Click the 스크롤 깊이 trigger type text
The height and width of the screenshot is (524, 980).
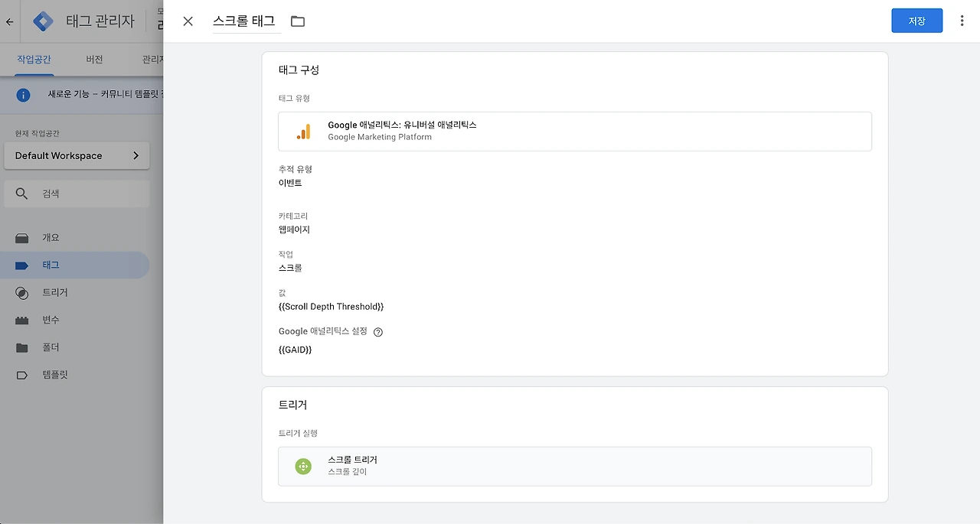point(348,472)
